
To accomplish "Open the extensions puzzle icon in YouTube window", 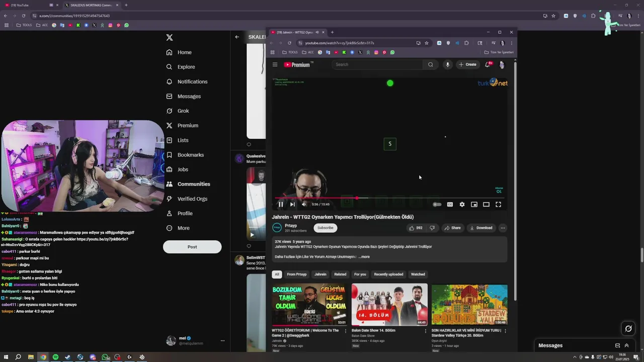I will click(x=466, y=43).
